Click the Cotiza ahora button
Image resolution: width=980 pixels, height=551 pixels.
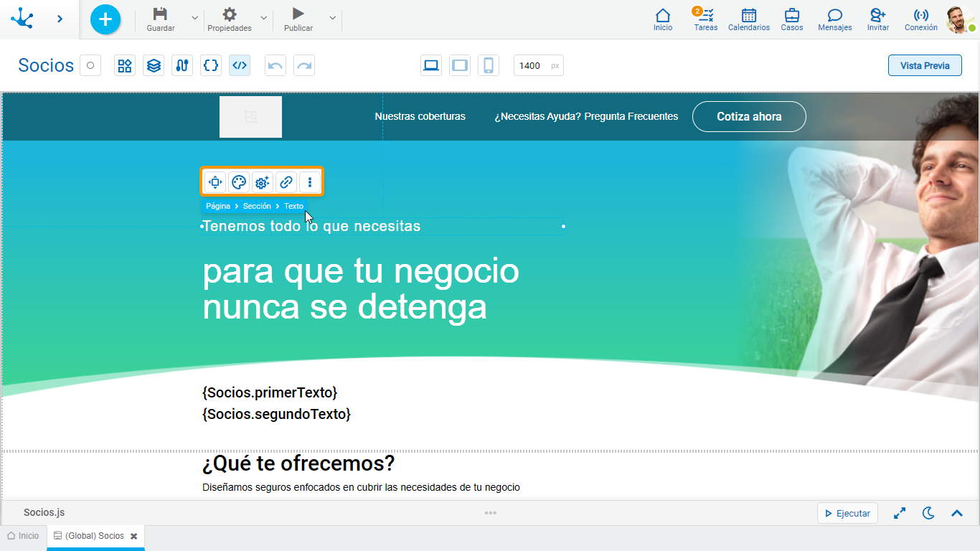coord(749,116)
